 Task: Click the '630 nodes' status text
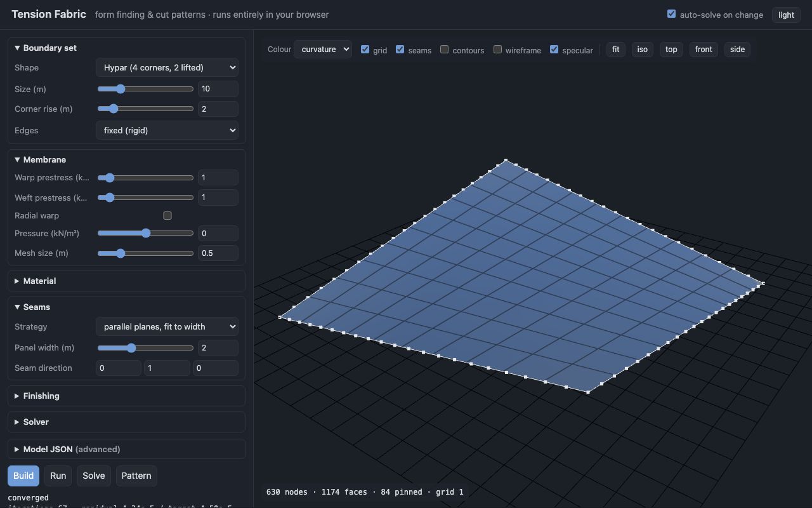[x=287, y=492]
